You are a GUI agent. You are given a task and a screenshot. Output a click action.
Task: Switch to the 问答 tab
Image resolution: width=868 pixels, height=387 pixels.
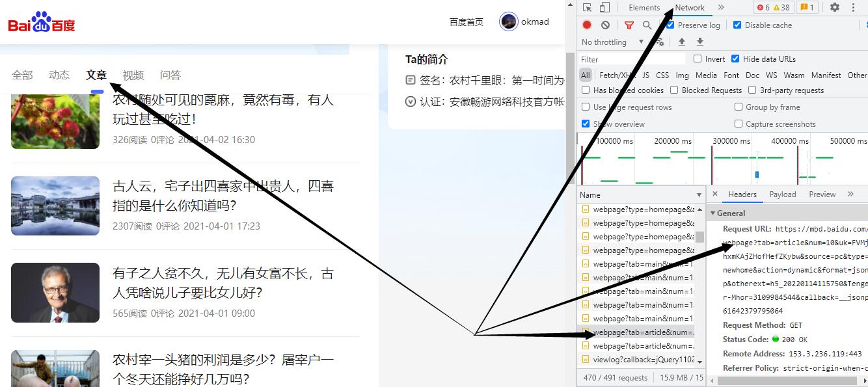click(170, 75)
